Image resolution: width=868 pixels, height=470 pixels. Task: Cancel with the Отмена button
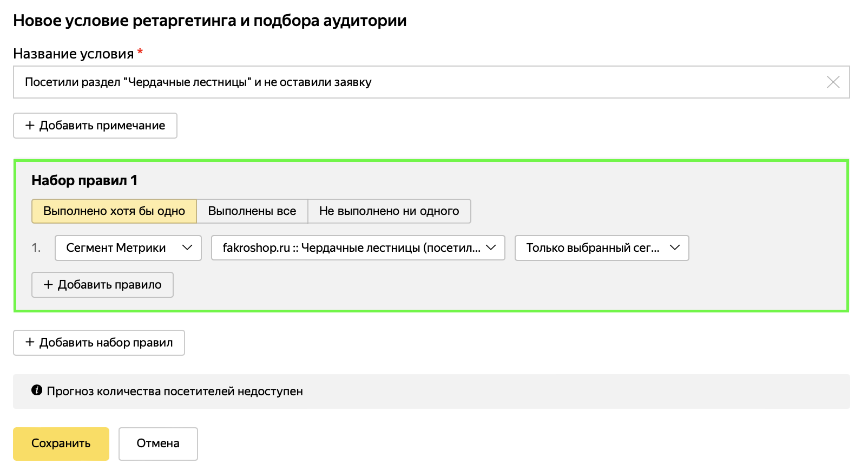pyautogui.click(x=158, y=444)
